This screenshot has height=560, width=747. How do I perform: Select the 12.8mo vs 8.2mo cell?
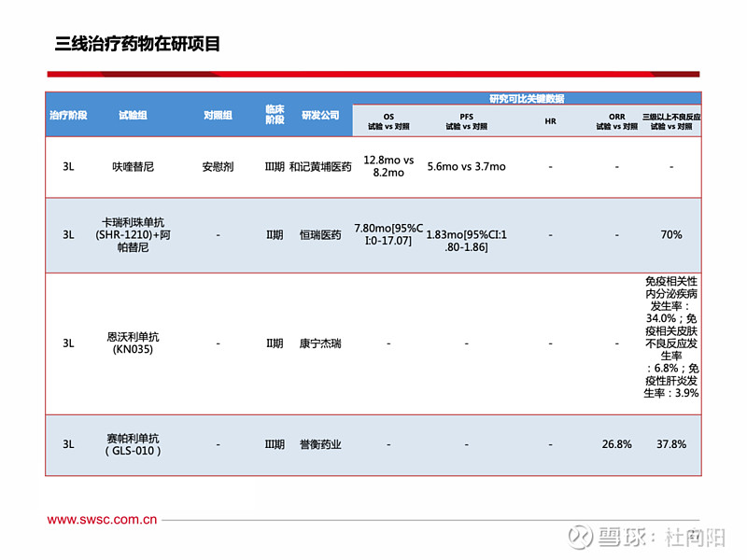click(388, 166)
